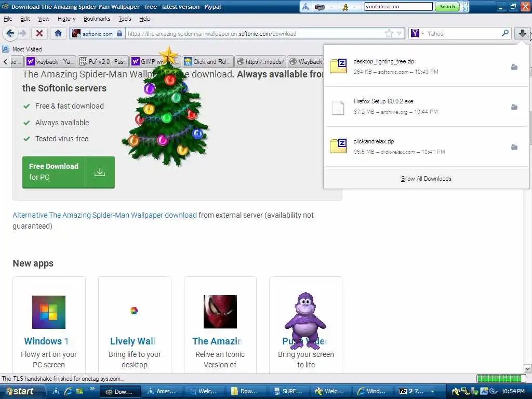Go back to the previous page

(10, 33)
